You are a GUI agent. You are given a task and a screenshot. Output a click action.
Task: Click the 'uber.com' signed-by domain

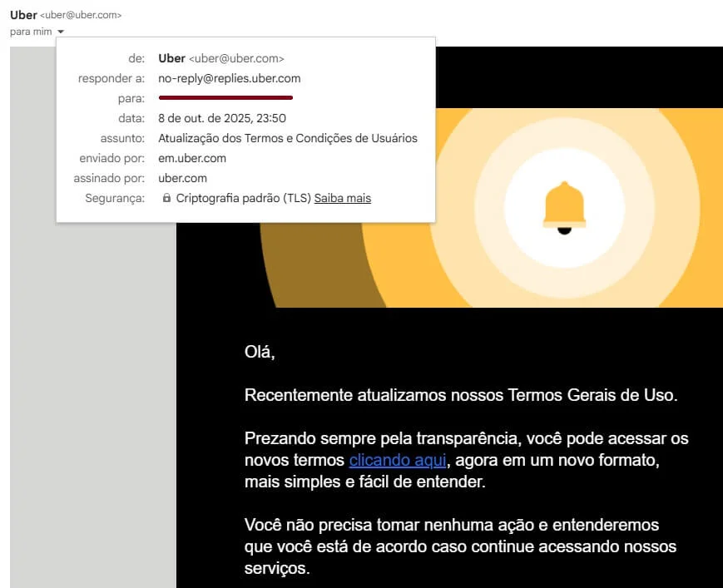[x=182, y=178]
